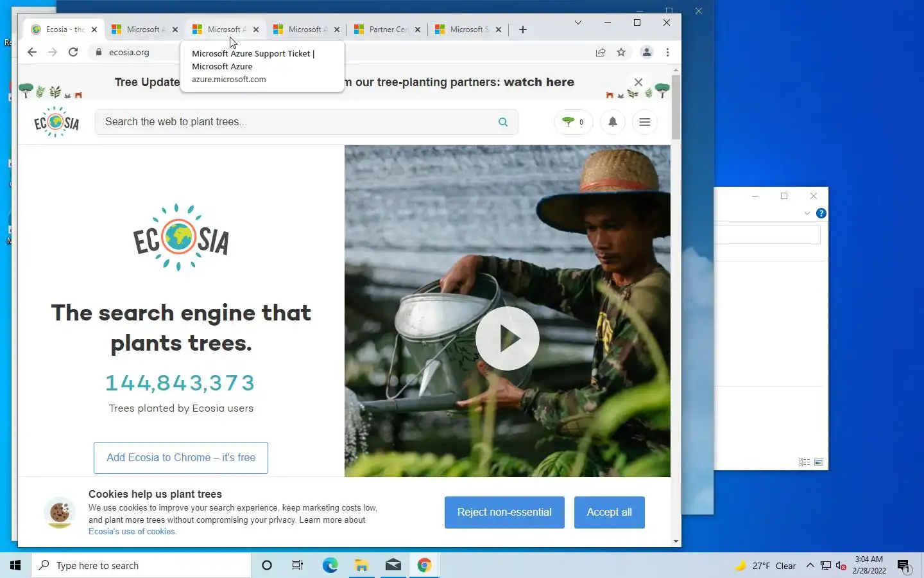
Task: Click the page's vertical scrollbar thumb
Action: (x=676, y=107)
